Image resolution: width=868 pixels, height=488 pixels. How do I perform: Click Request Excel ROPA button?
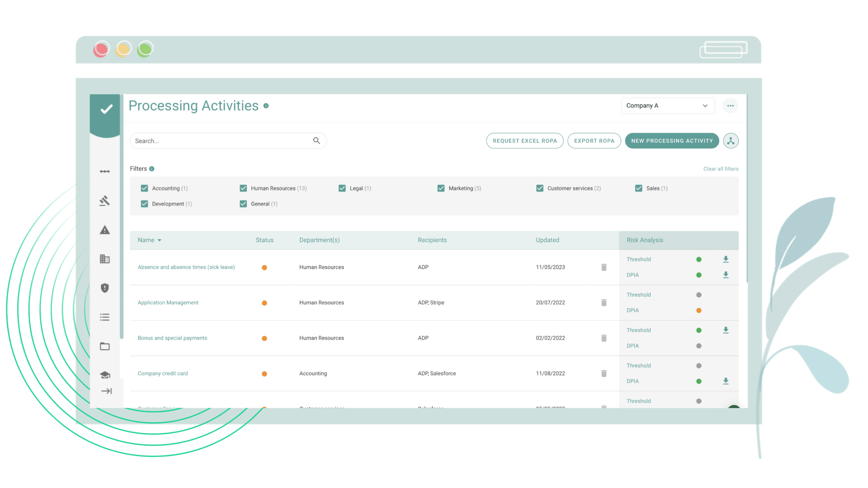(525, 141)
